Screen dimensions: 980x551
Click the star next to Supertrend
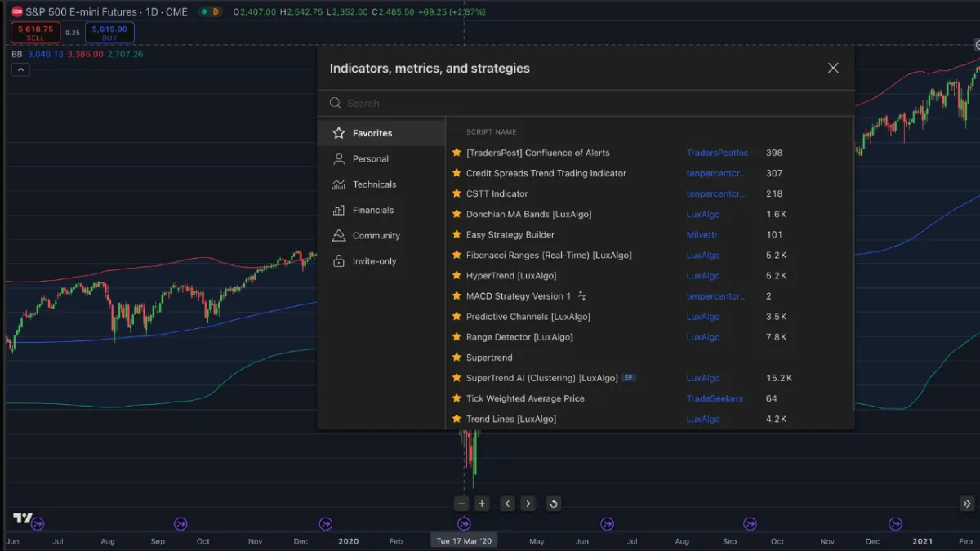[457, 357]
